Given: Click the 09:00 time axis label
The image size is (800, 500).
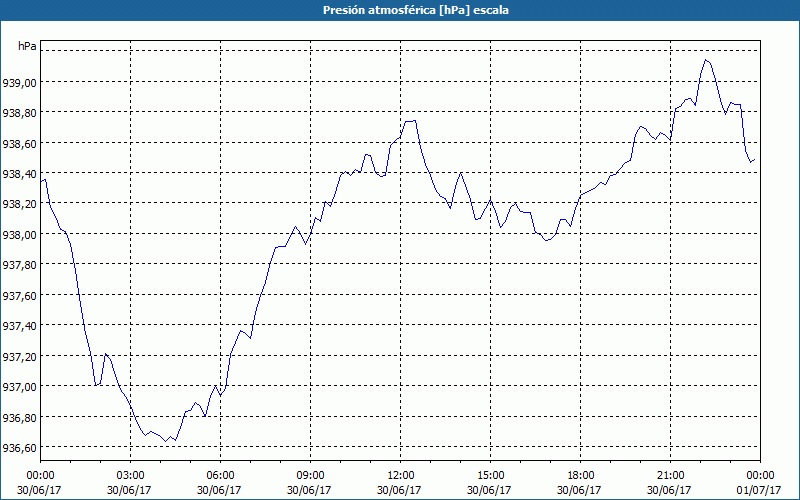Looking at the screenshot, I should pos(310,476).
